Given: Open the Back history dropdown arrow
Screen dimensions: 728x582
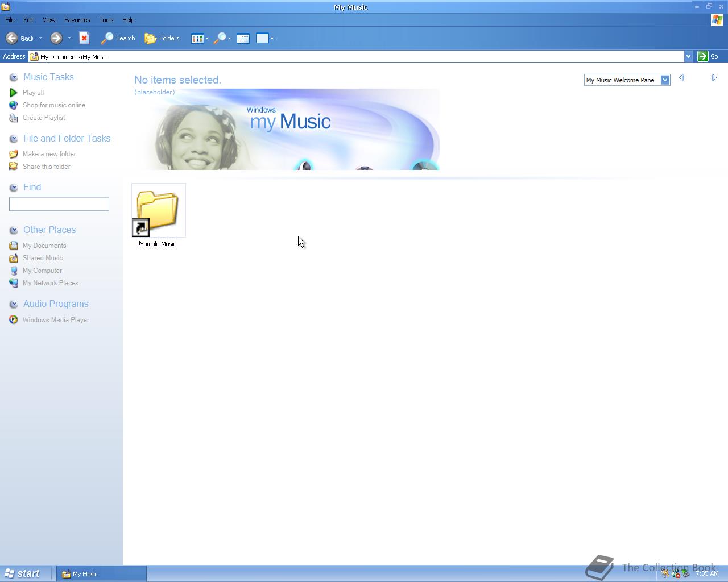Looking at the screenshot, I should pos(40,38).
